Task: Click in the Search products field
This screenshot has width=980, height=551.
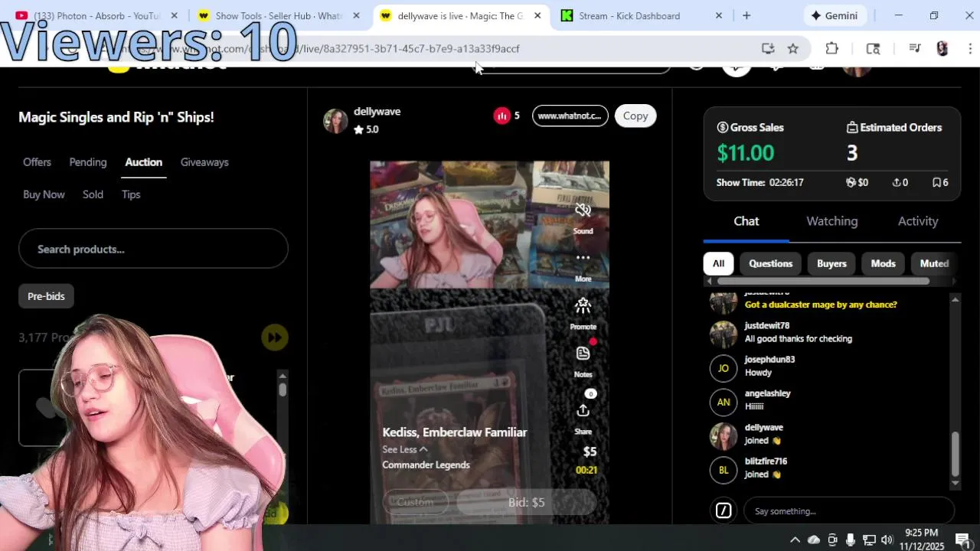Action: point(153,249)
